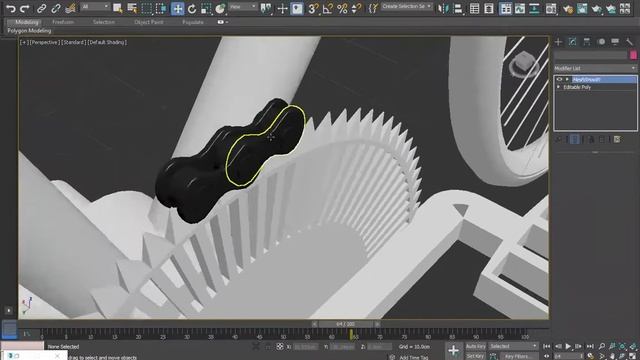Open the selection filter All dropdown
This screenshot has width=640, height=360.
pos(95,7)
